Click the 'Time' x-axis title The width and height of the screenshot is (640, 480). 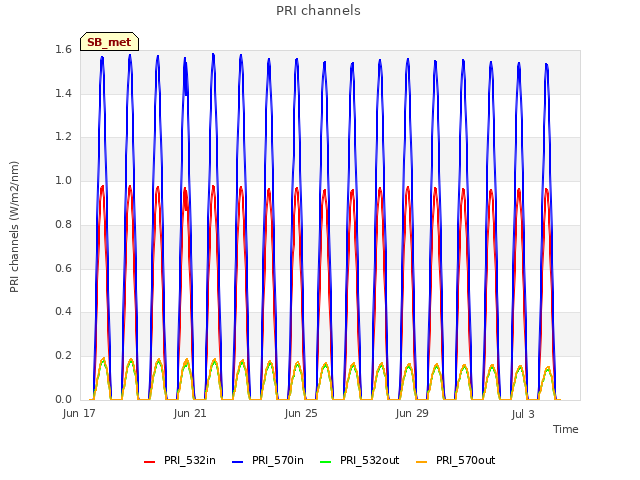pyautogui.click(x=566, y=429)
